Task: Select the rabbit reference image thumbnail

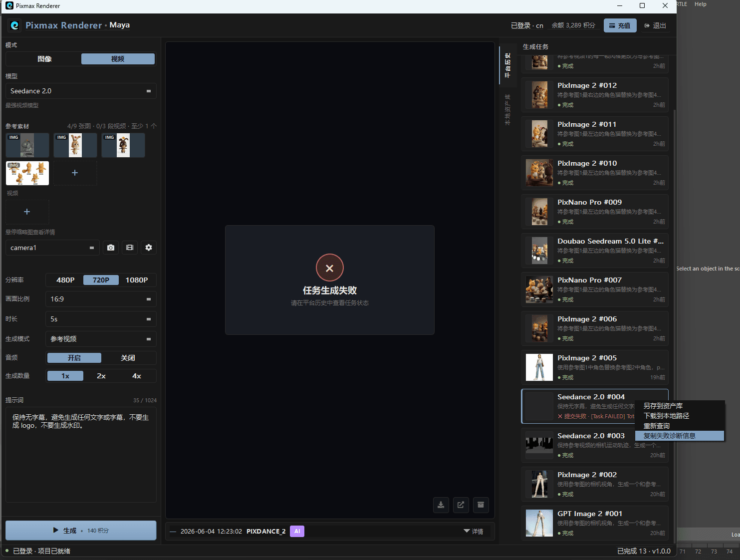Action: pos(75,145)
